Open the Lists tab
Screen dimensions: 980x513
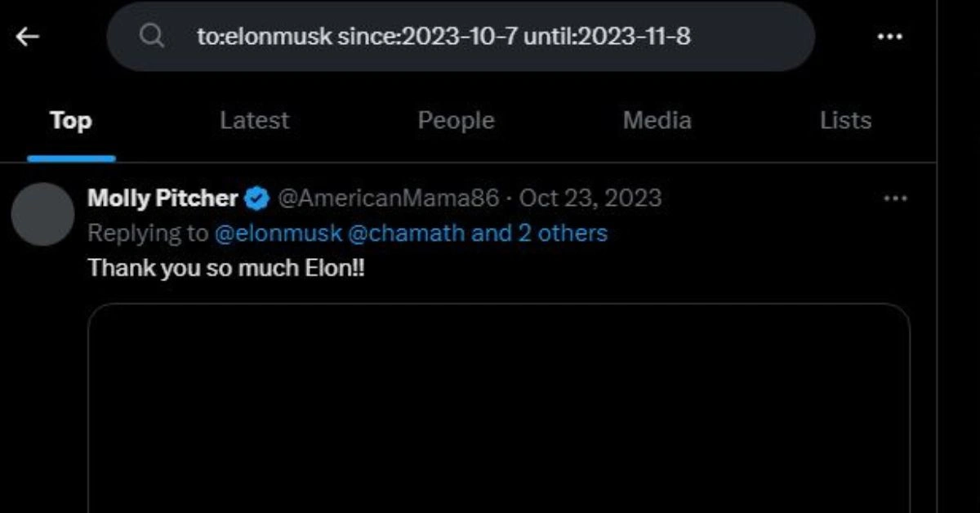845,121
